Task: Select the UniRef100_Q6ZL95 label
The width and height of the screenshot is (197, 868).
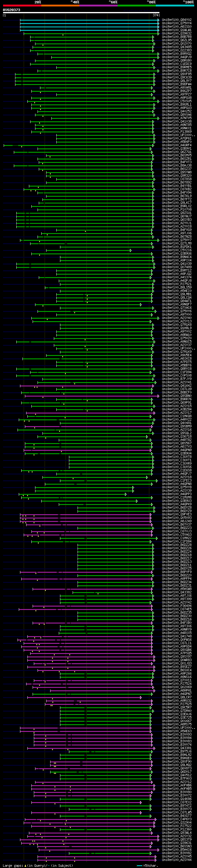Action: 177,40
